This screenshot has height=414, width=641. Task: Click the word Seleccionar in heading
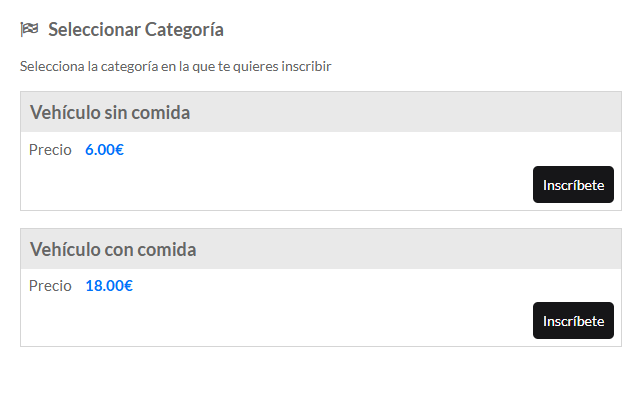94,30
